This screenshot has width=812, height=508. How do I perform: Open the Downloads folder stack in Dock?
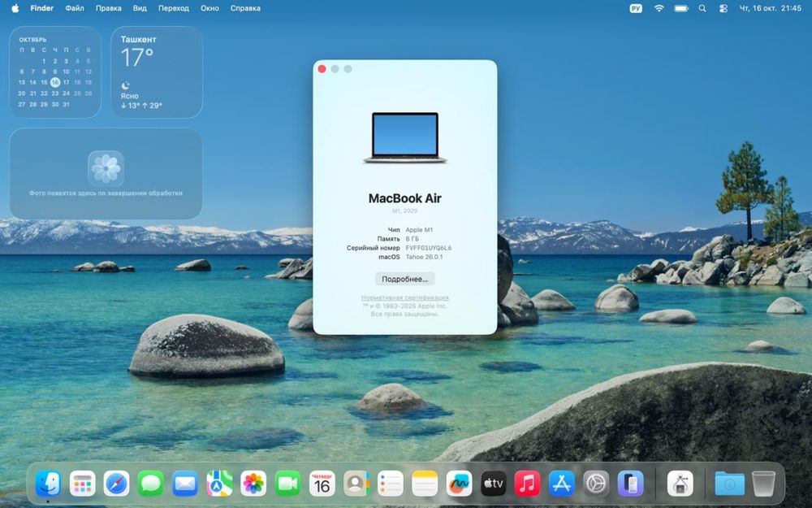730,484
